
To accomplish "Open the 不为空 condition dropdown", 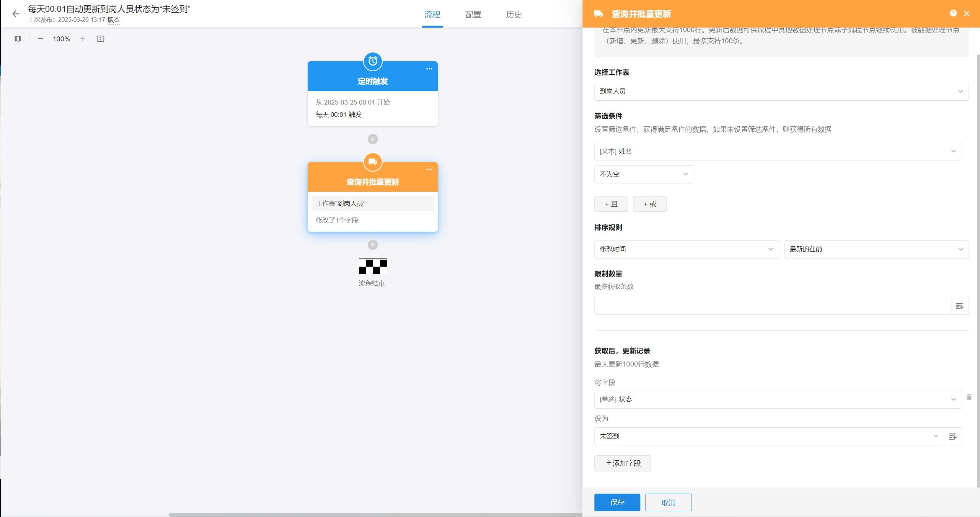I will (x=644, y=174).
